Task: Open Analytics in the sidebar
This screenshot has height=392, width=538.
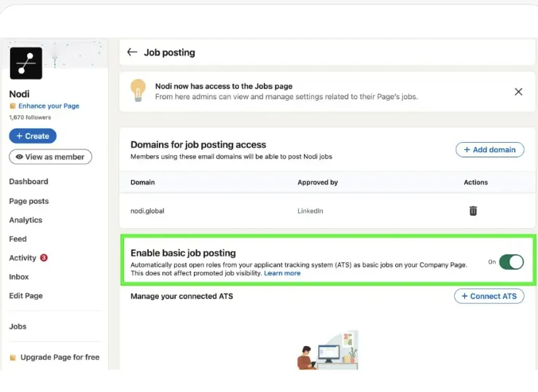Action: [26, 220]
